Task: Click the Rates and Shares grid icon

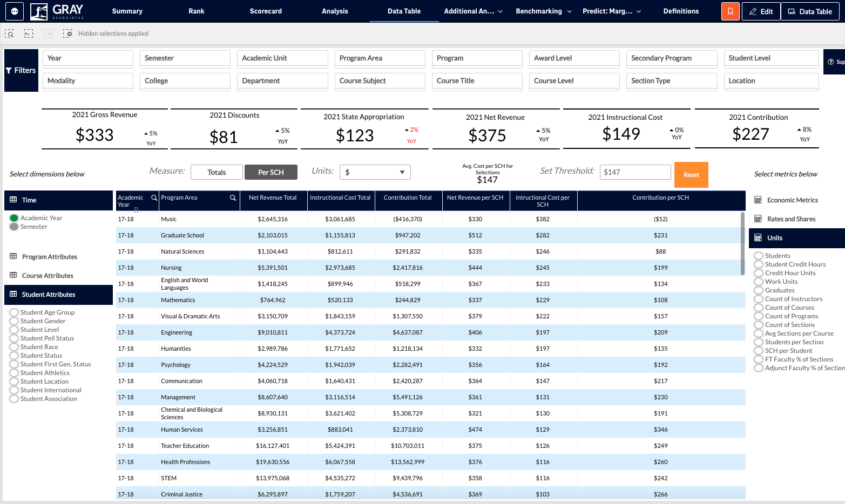Action: 758,219
